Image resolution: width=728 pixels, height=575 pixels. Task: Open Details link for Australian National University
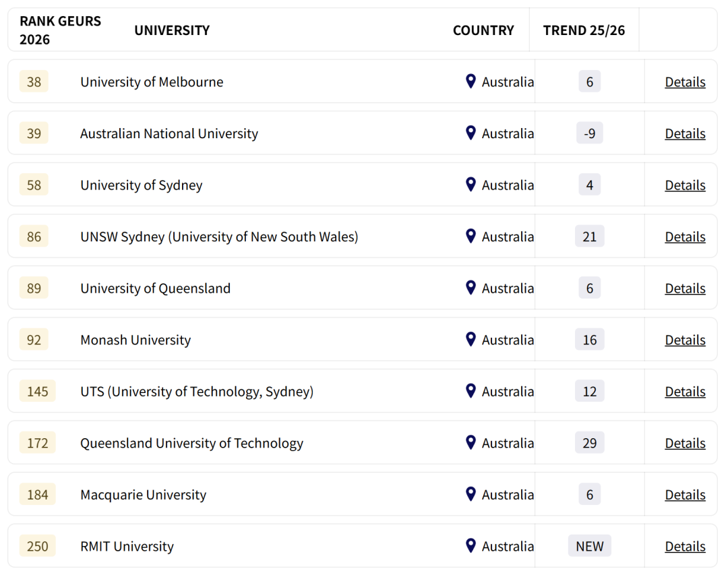point(685,133)
